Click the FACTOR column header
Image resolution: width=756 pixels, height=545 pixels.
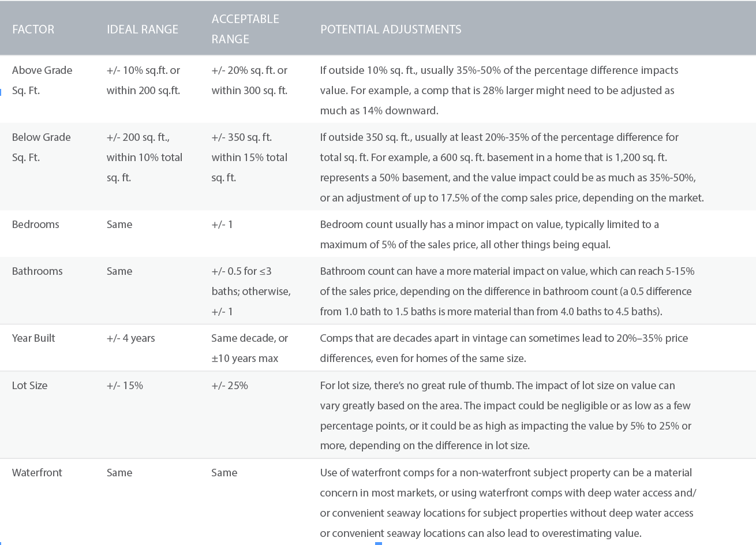(33, 29)
